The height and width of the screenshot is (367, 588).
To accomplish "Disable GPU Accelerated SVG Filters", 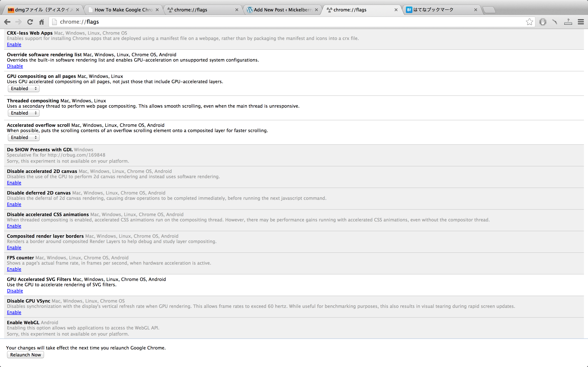I will 15,291.
